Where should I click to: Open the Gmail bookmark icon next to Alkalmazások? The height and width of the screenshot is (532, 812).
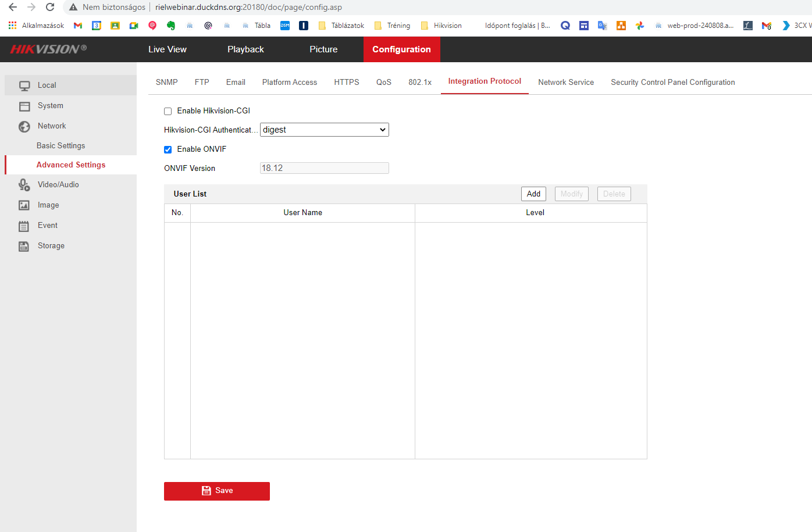78,26
